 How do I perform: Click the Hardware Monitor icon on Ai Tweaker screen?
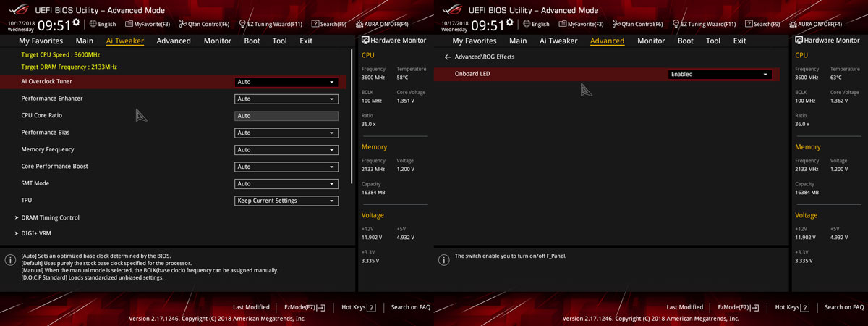[x=365, y=41]
